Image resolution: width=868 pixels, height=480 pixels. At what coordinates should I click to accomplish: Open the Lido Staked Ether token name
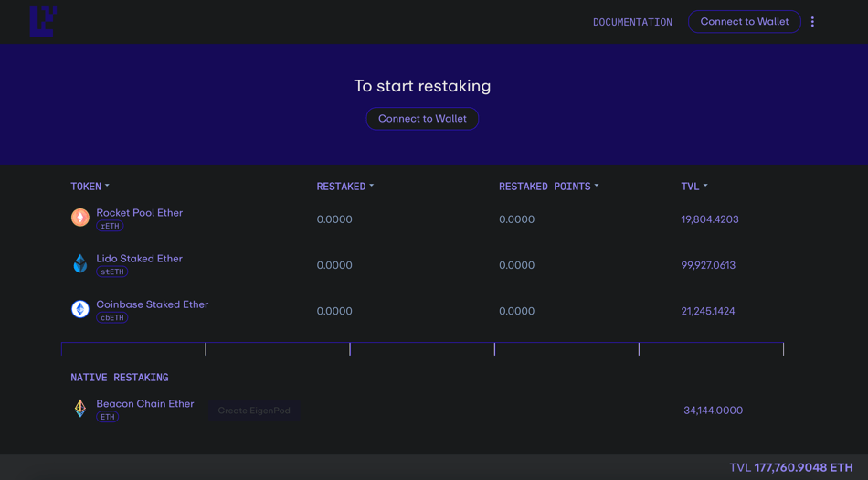(140, 259)
